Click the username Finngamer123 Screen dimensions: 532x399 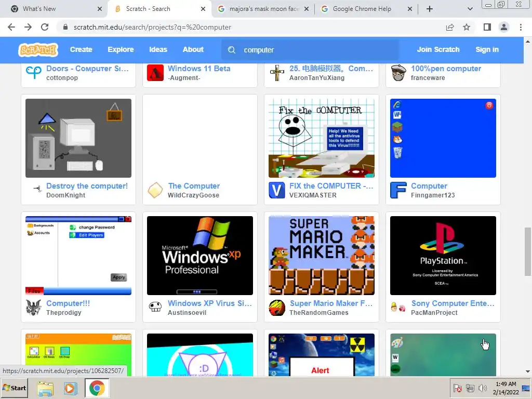pos(433,195)
